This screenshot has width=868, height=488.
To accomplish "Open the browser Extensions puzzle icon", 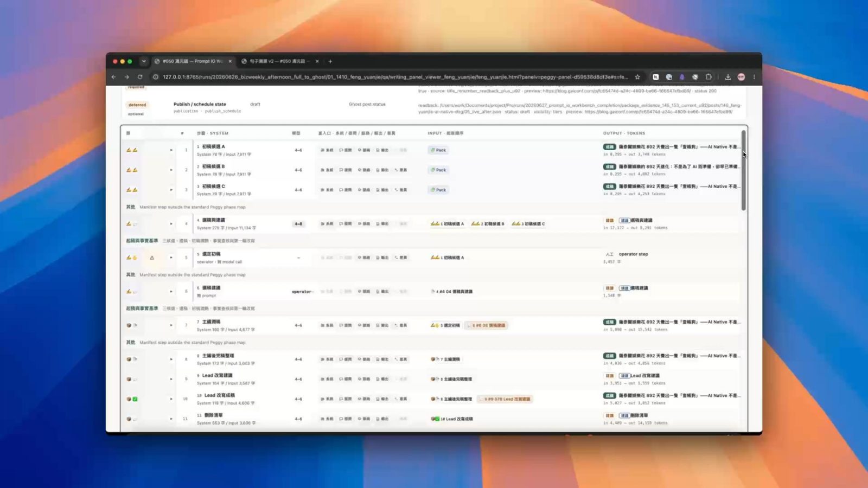I will pyautogui.click(x=709, y=77).
